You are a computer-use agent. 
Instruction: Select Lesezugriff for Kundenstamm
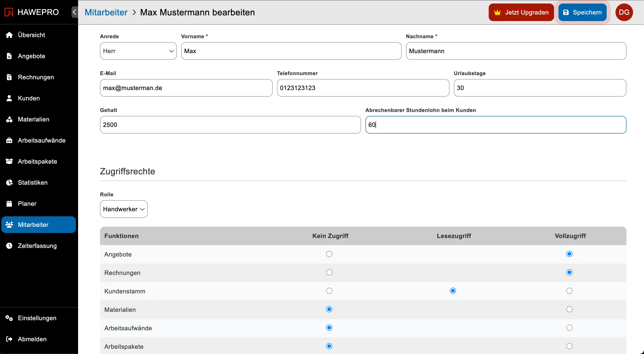453,291
